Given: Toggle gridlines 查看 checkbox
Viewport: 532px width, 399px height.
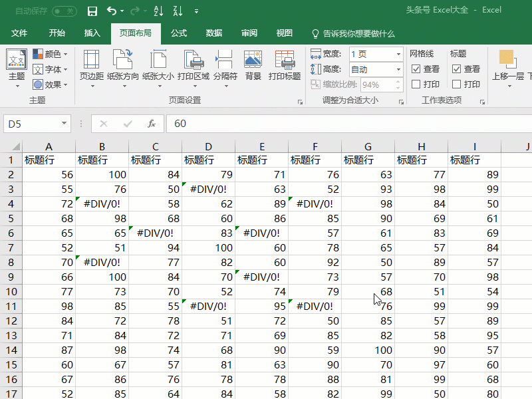Looking at the screenshot, I should pos(416,69).
